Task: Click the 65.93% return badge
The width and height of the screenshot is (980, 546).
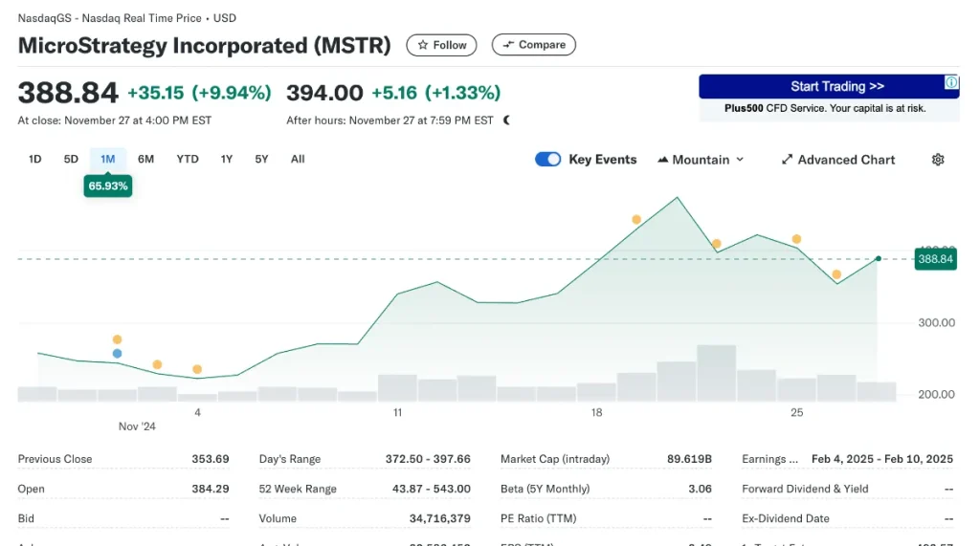Action: (x=107, y=186)
